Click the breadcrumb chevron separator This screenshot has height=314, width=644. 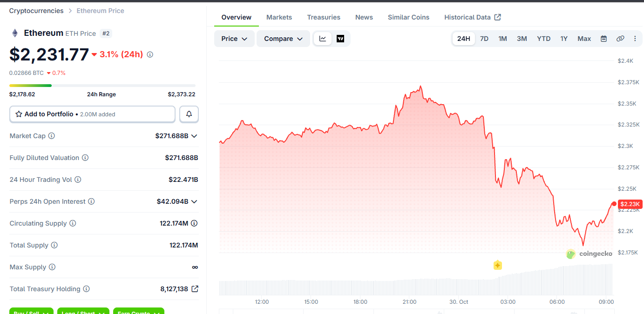[x=70, y=11]
